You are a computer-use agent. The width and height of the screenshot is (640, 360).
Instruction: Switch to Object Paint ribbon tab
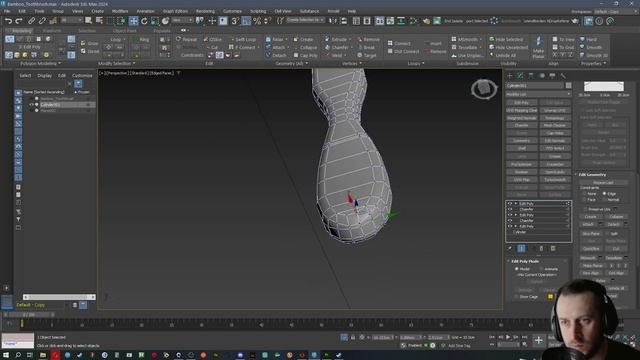pyautogui.click(x=124, y=31)
